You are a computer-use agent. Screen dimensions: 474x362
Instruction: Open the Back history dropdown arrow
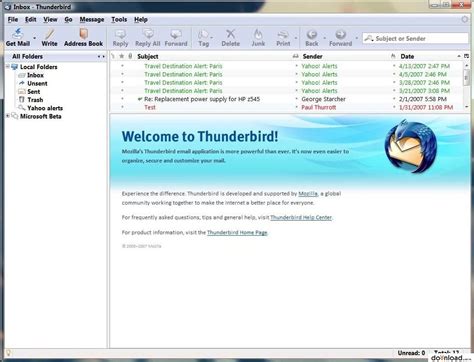[325, 38]
